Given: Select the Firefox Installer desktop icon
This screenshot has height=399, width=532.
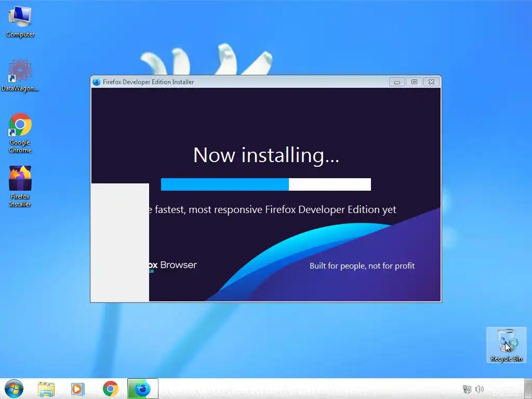Looking at the screenshot, I should coord(20,187).
